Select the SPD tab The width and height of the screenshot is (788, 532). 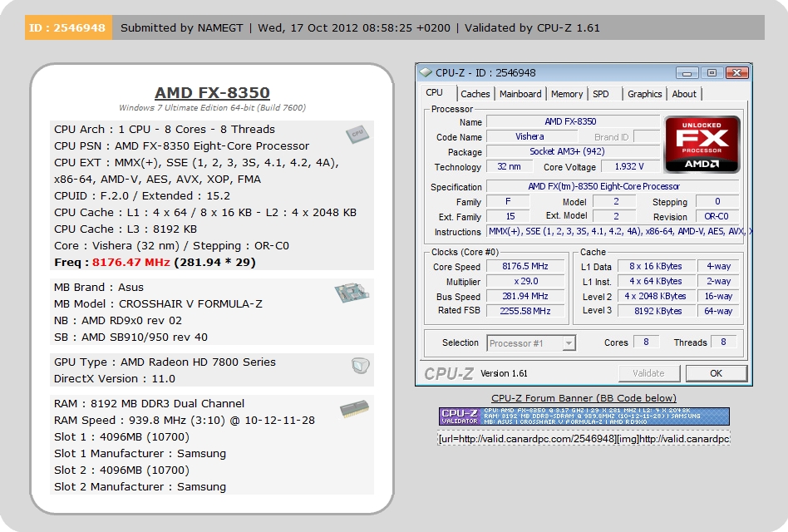[600, 94]
